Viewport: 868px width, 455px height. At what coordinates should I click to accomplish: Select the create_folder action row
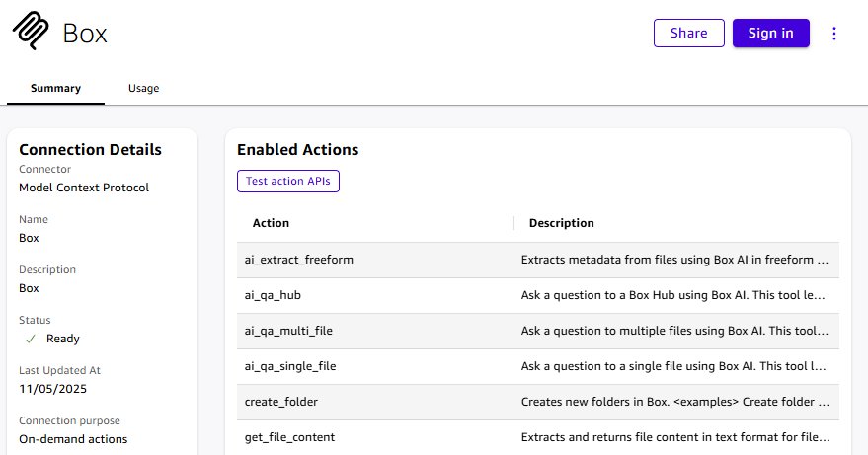pyautogui.click(x=281, y=402)
